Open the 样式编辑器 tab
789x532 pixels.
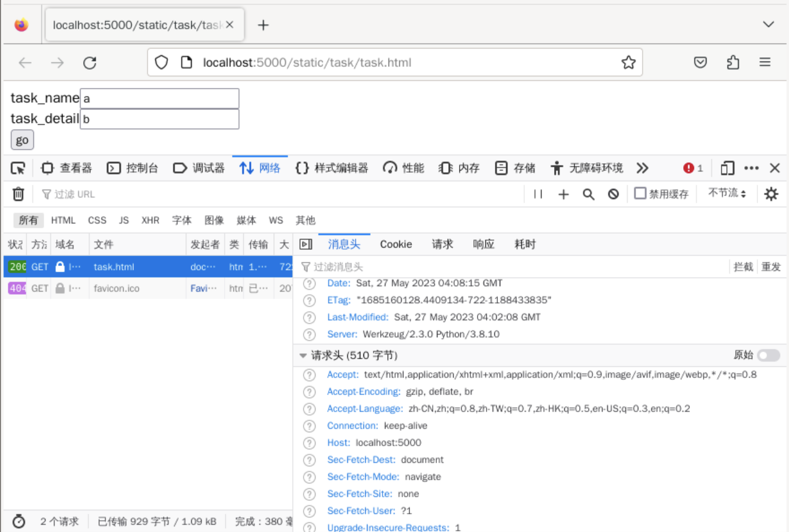(x=332, y=169)
